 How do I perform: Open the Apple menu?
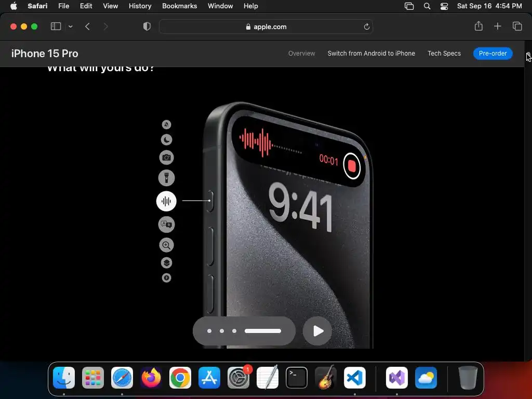14,6
